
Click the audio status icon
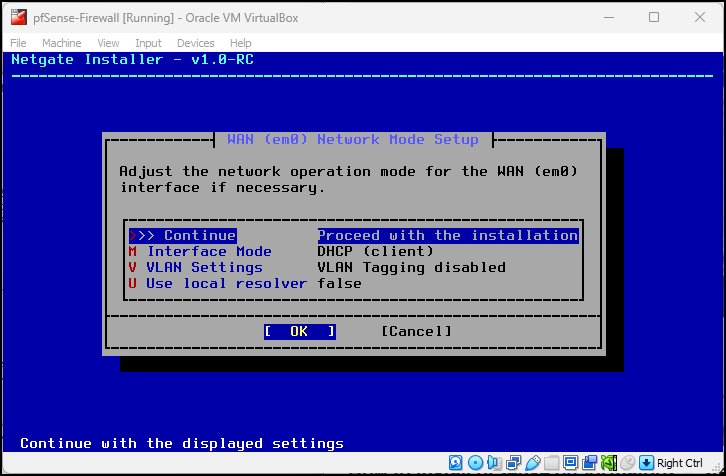point(494,463)
